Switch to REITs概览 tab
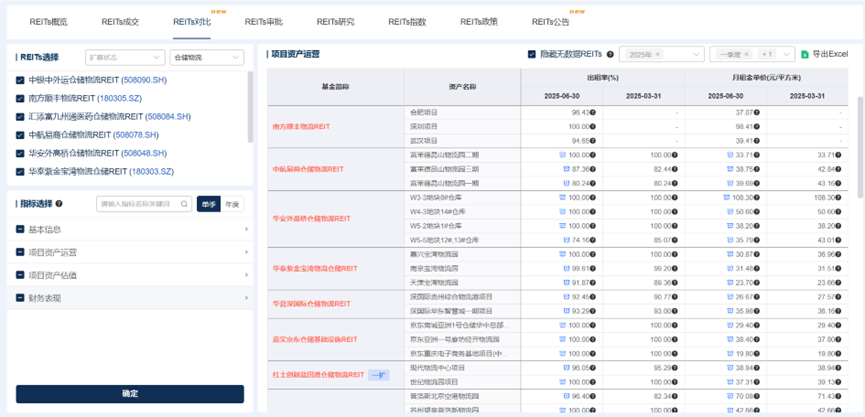Viewport: 865px width, 417px height. tap(49, 22)
